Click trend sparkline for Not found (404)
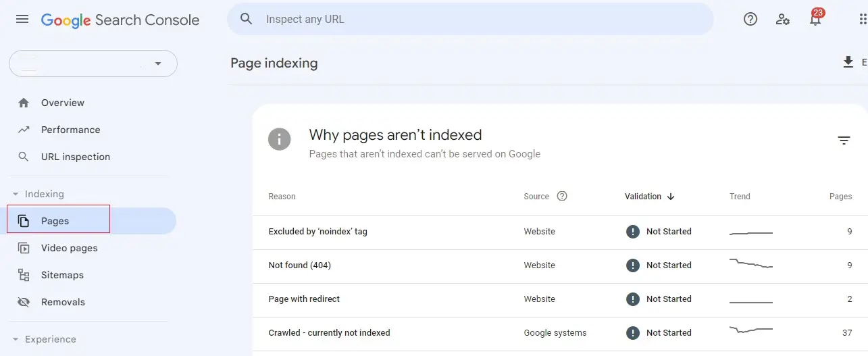 [x=751, y=264]
